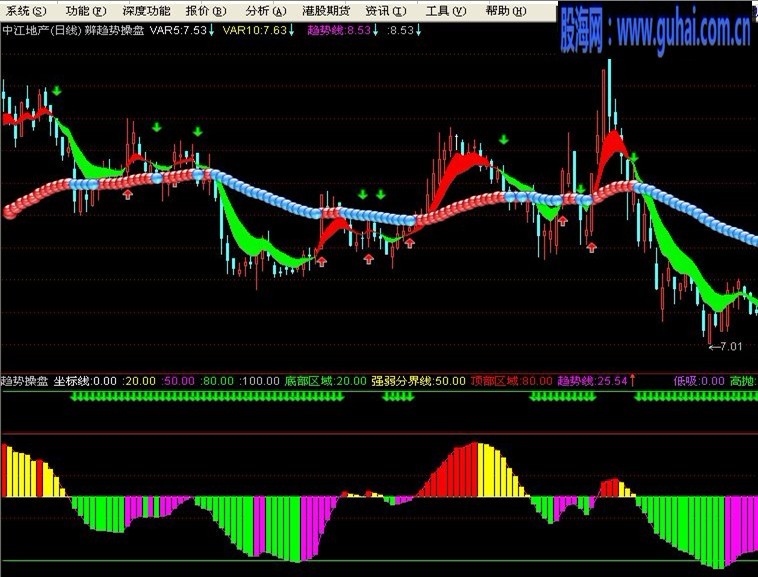This screenshot has height=577, width=758.
Task: Open the 系统(S) menu
Action: [x=26, y=11]
